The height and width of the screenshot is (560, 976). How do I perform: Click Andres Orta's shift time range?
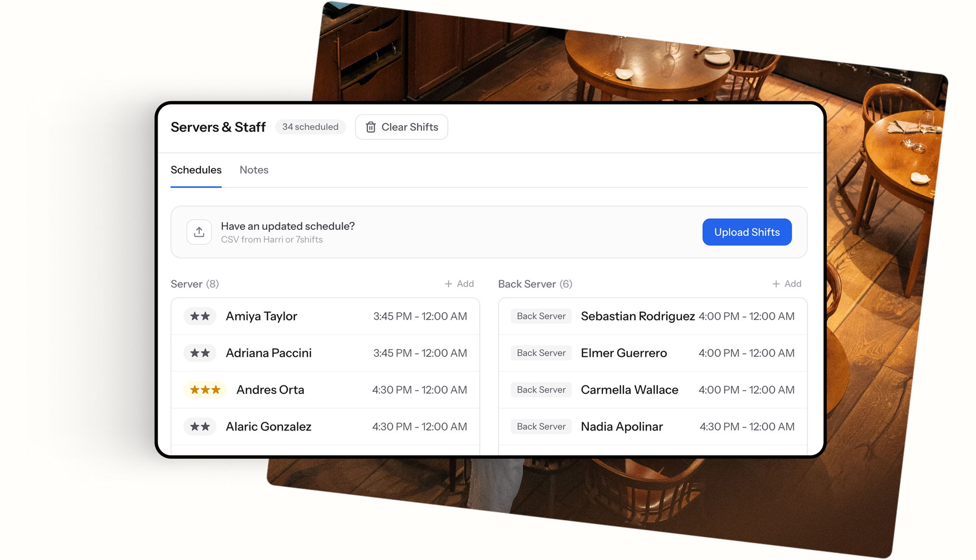point(419,390)
